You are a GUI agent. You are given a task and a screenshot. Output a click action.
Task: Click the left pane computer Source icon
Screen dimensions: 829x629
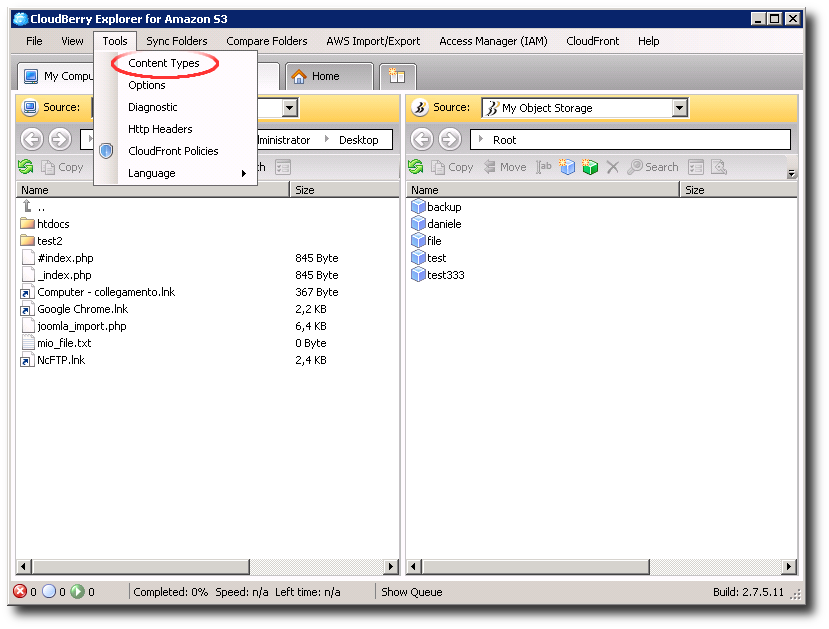(30, 107)
